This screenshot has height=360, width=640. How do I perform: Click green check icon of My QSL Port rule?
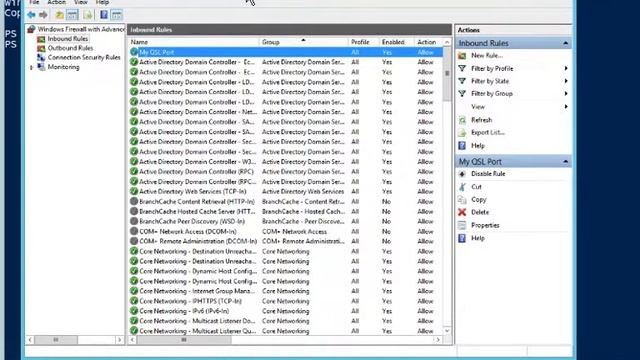coord(134,52)
